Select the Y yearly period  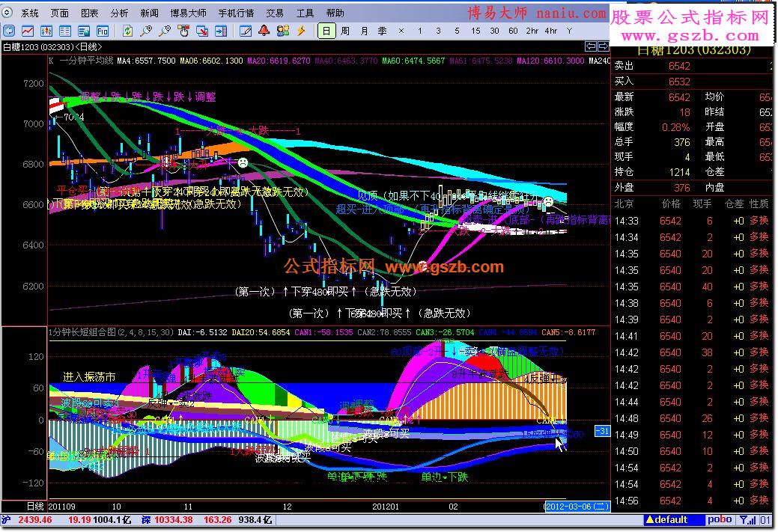569,31
